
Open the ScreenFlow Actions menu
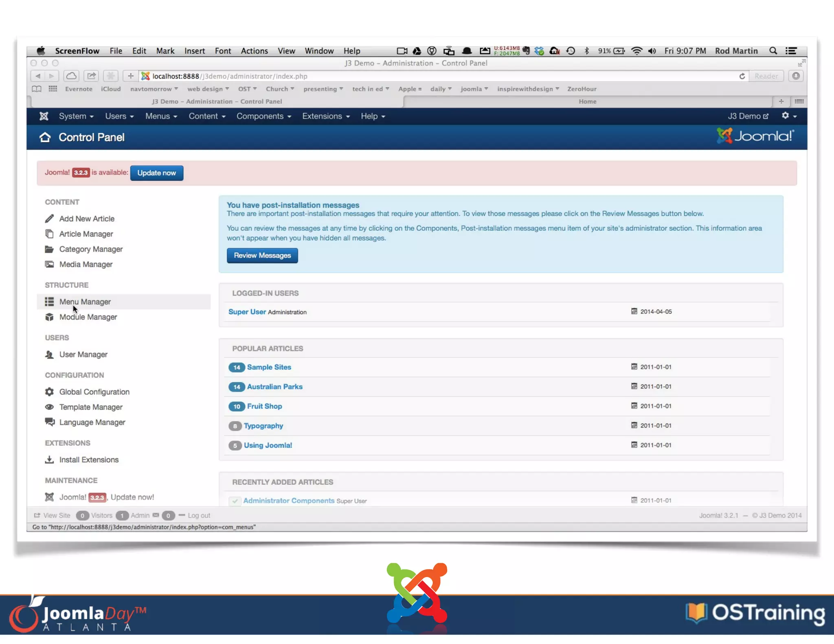coord(254,51)
